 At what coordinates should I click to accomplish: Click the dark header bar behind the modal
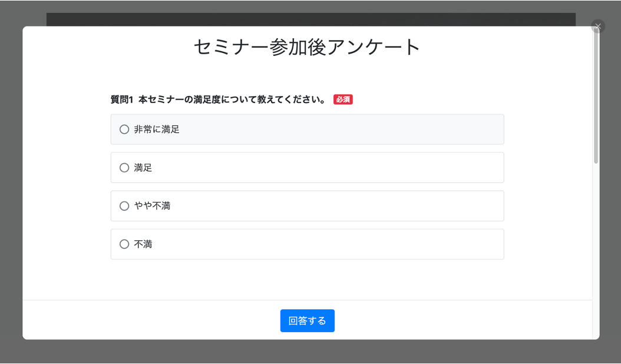coord(310,19)
